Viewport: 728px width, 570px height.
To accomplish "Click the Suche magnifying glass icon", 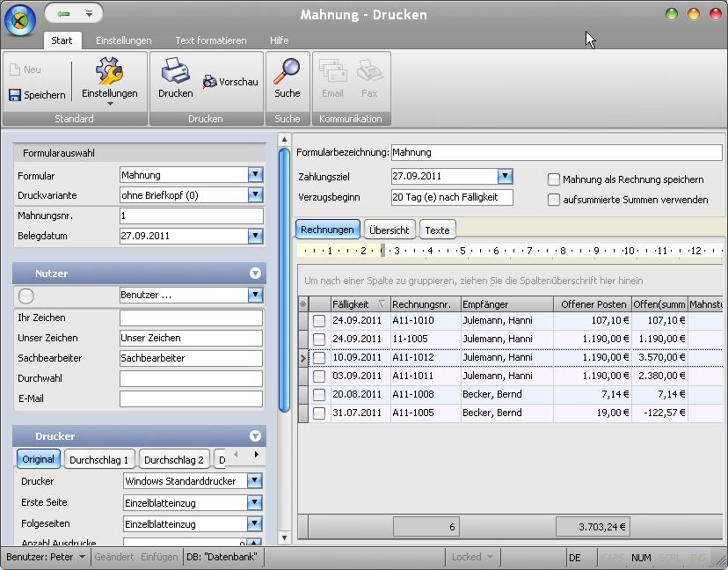I will [x=287, y=71].
